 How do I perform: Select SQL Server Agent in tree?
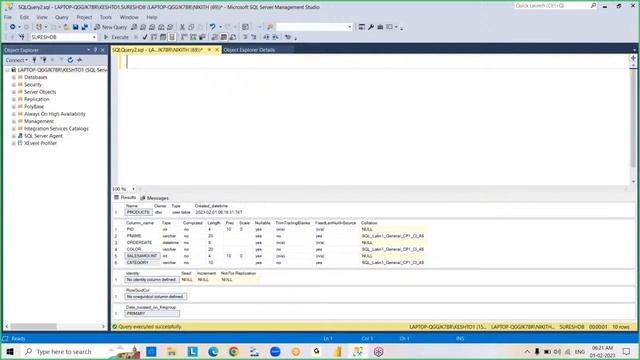coord(43,136)
